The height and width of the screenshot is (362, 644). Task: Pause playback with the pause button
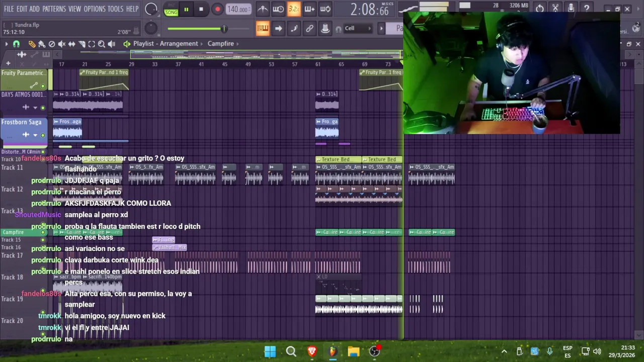pos(186,9)
